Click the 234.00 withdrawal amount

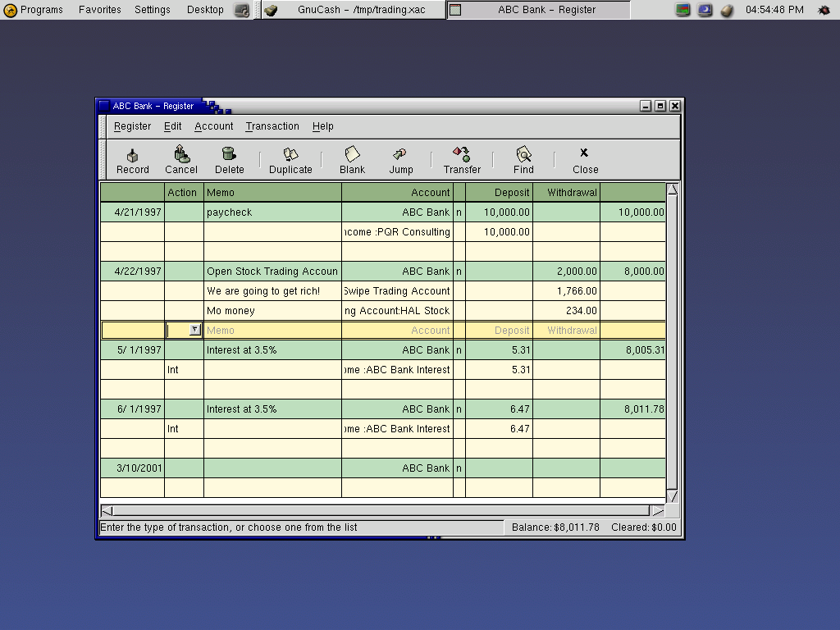(x=566, y=311)
